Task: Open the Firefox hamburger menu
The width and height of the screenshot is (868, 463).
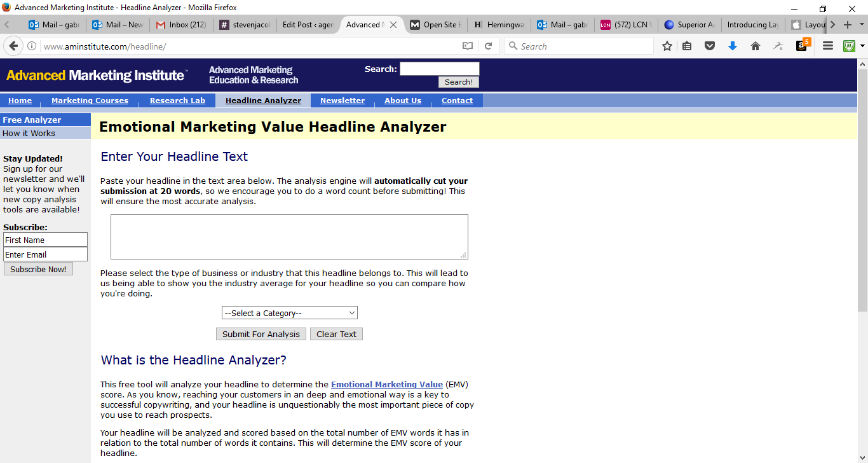Action: click(x=828, y=46)
